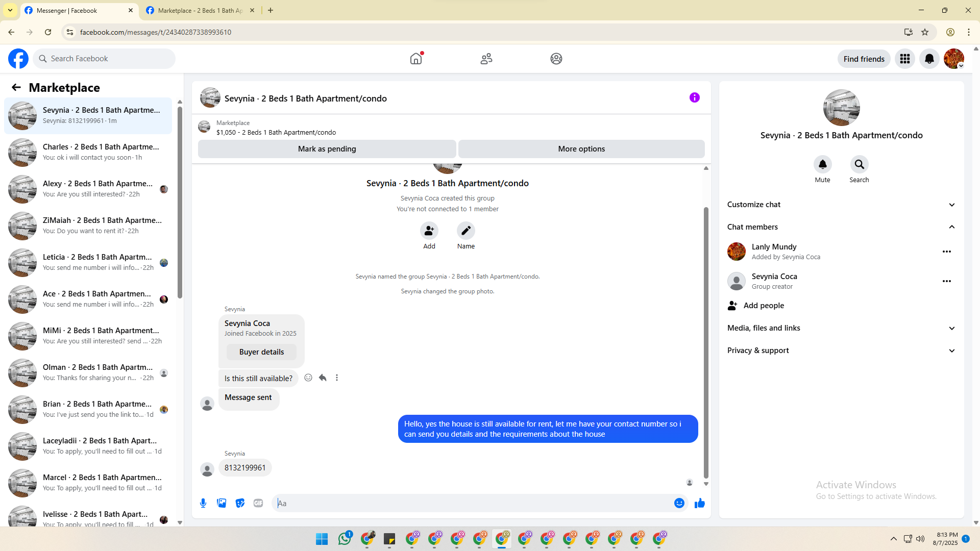980x551 pixels.
Task: Open the notifications bell in header
Action: [929, 59]
